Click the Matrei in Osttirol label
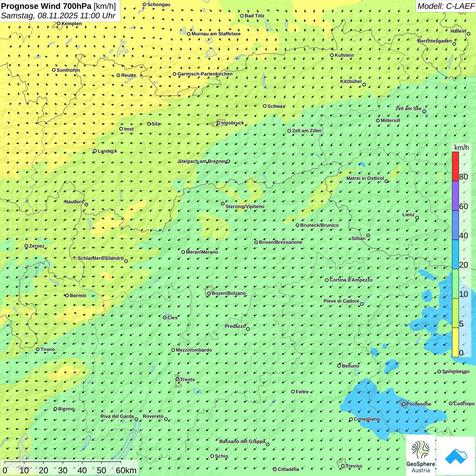The height and width of the screenshot is (476, 476). tap(365, 178)
